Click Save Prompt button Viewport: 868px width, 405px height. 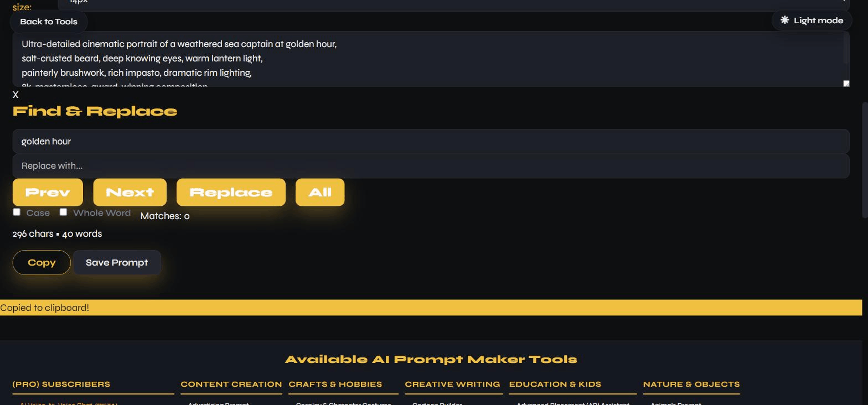pyautogui.click(x=117, y=262)
